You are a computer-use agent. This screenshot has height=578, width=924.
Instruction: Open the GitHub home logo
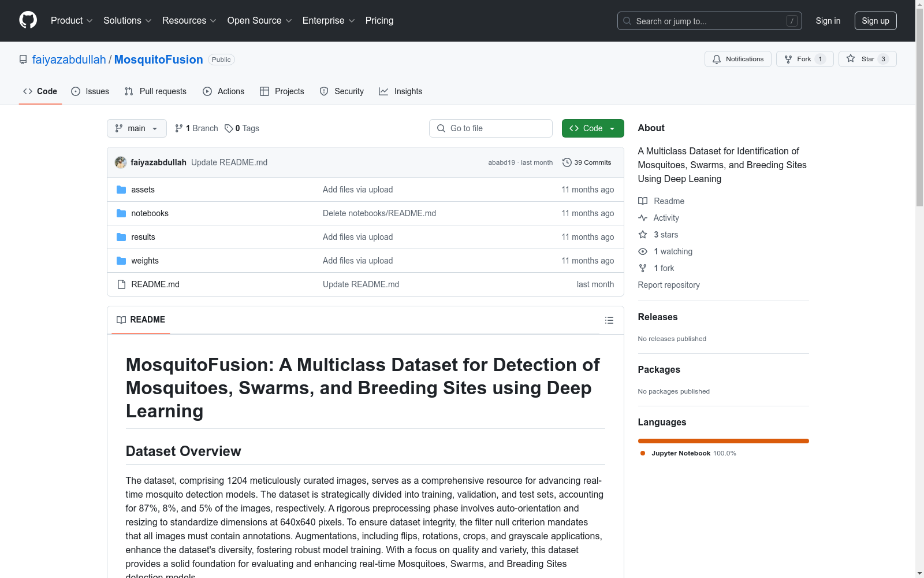(x=28, y=20)
